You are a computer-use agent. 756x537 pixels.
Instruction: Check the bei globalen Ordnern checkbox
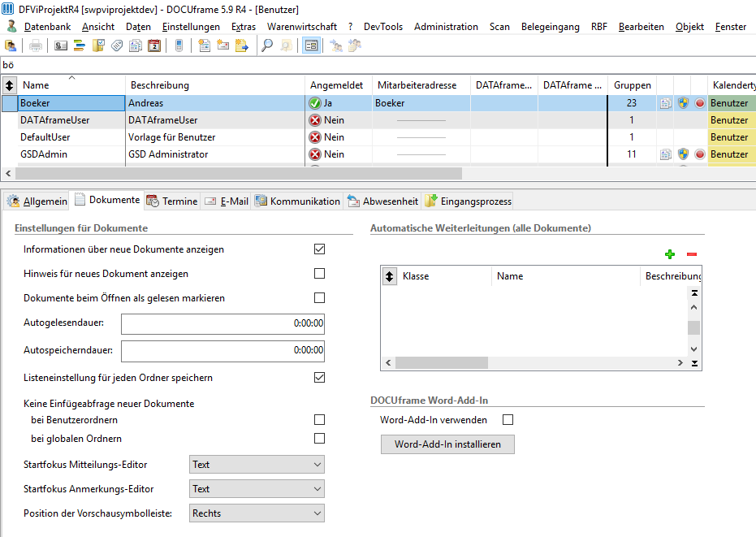319,438
